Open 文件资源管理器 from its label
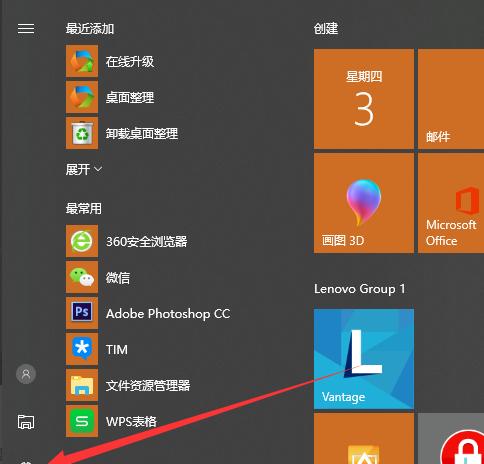Screen dimensions: 484x464 coord(148,386)
